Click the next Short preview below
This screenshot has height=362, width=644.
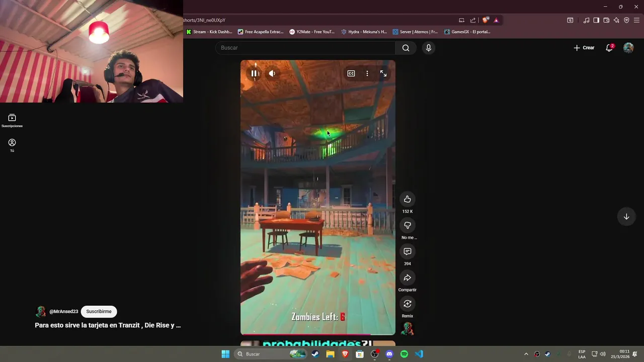click(x=318, y=344)
